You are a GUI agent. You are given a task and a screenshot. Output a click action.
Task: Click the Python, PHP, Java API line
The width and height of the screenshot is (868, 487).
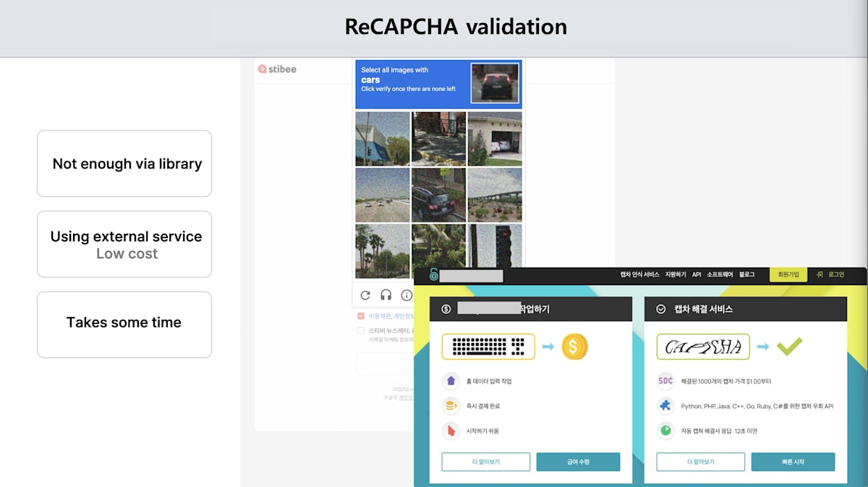[x=757, y=406]
